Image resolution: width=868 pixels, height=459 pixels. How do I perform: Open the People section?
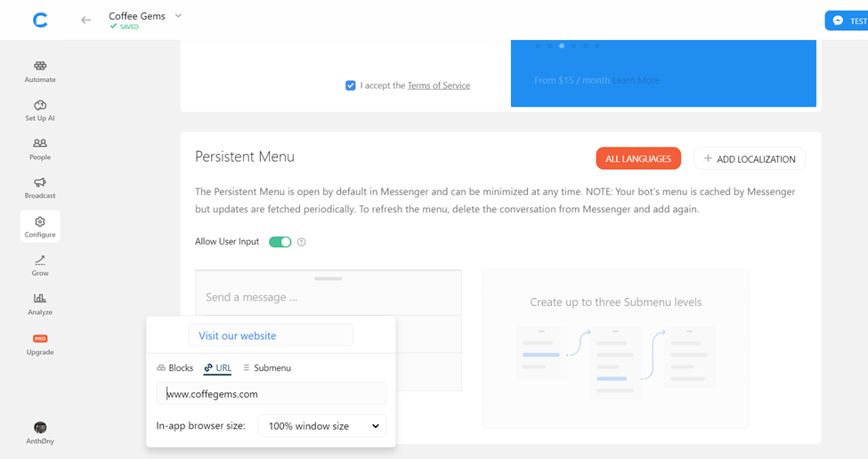(40, 149)
